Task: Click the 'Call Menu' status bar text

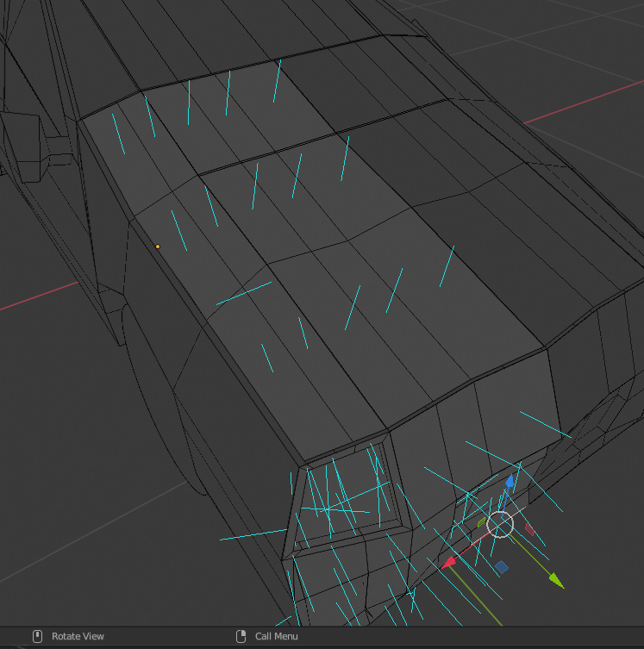Action: click(x=277, y=636)
